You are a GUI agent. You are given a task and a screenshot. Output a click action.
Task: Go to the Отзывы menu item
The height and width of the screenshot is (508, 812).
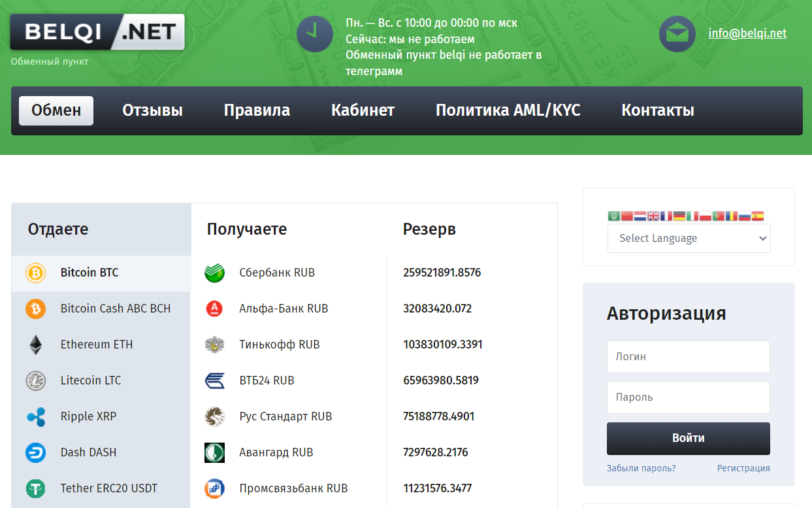(152, 110)
